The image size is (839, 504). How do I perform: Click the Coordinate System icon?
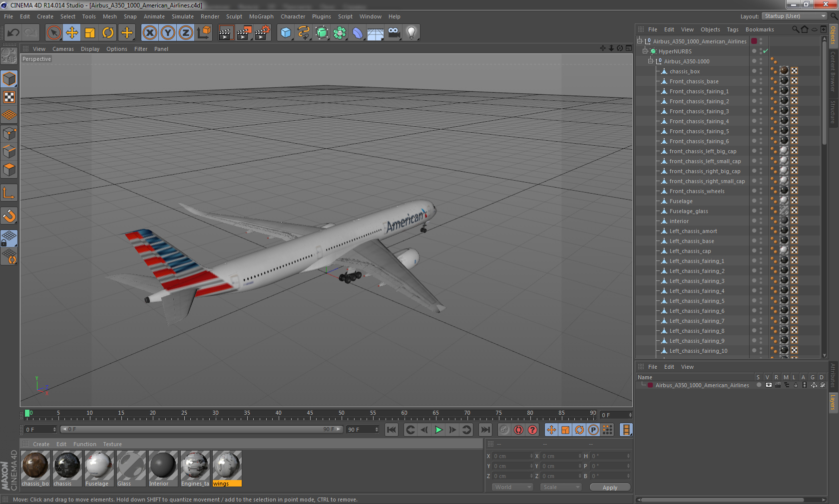coord(204,33)
